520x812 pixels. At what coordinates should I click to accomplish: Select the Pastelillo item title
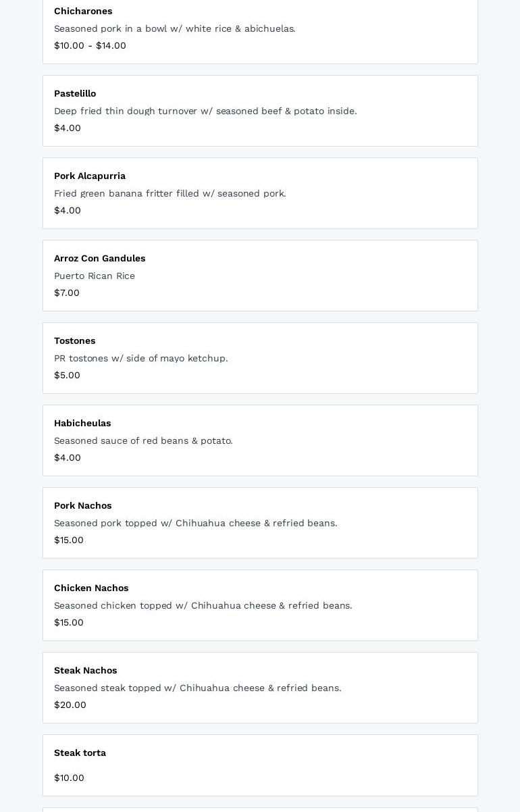(75, 94)
